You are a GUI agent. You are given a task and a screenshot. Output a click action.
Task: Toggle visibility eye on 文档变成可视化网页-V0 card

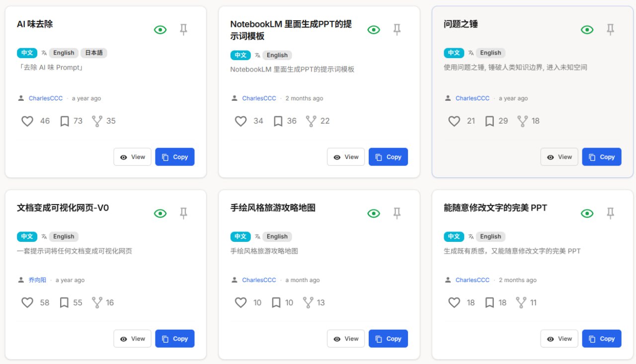pos(160,214)
